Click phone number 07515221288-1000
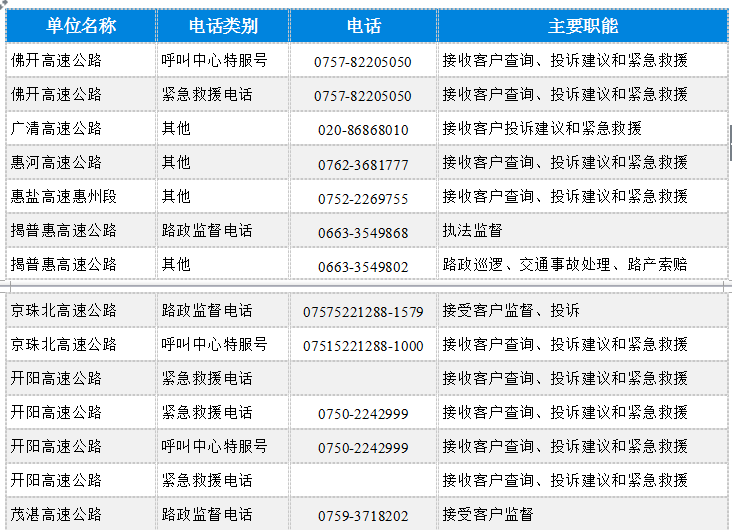This screenshot has width=732, height=530. (x=363, y=346)
